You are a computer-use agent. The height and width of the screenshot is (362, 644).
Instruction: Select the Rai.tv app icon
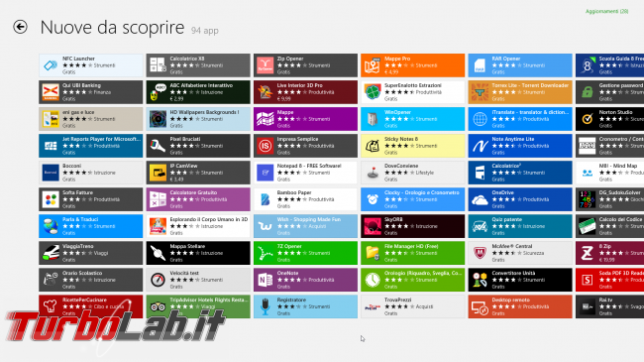click(x=588, y=306)
